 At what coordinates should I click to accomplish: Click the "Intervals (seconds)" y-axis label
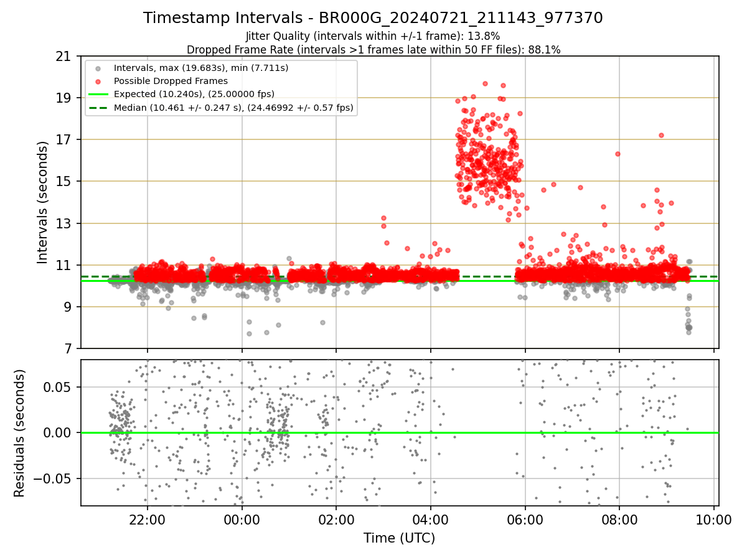(42, 202)
